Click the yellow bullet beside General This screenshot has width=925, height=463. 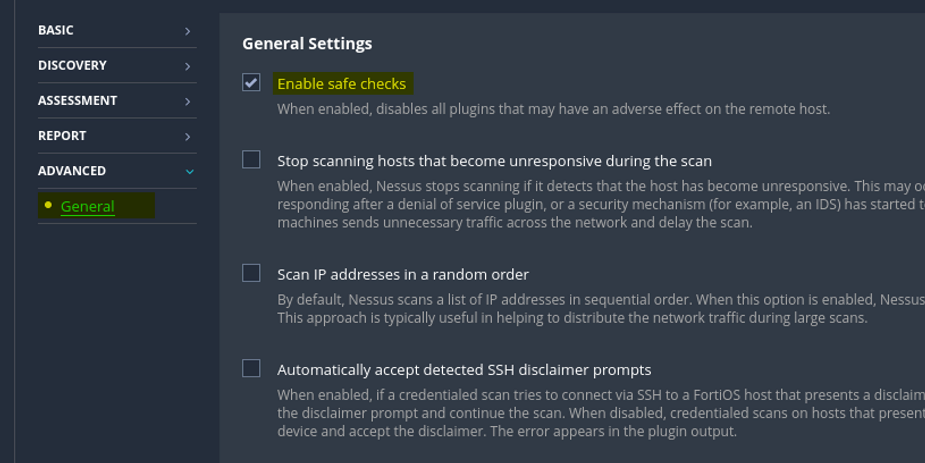click(x=48, y=206)
